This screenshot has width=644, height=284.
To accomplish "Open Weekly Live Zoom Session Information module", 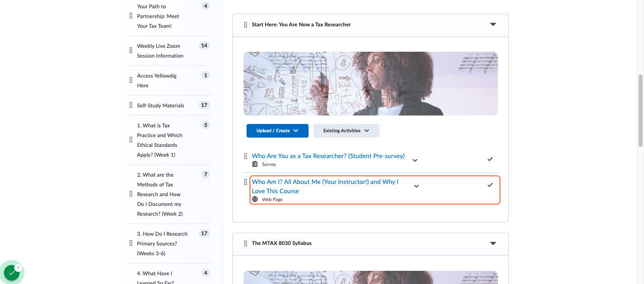I will 160,51.
